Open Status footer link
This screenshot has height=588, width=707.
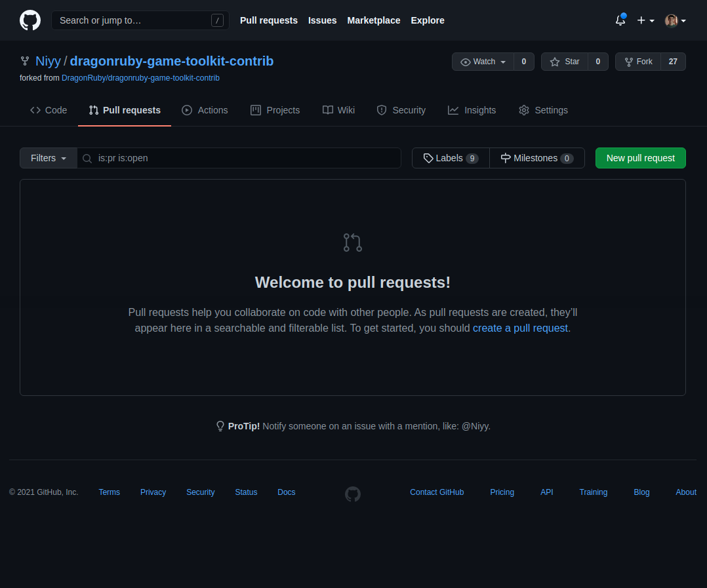(246, 492)
